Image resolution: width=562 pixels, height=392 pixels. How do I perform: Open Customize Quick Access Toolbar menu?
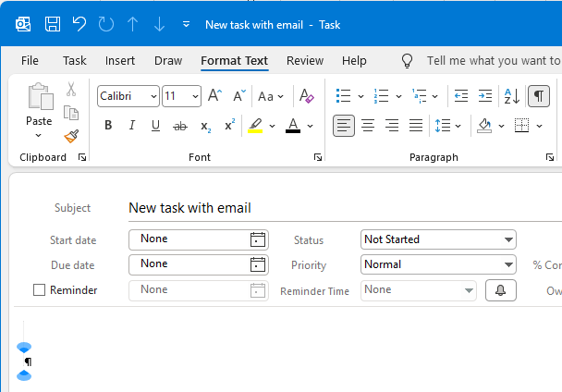[x=186, y=24]
